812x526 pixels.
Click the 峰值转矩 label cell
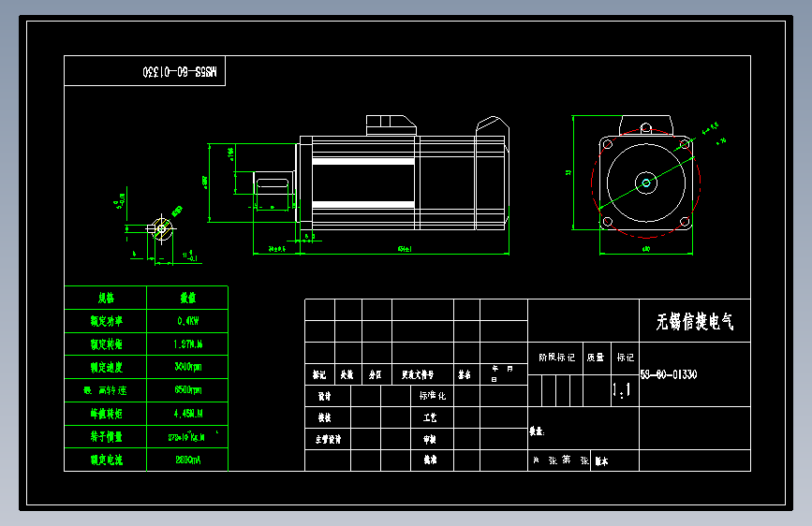pos(106,414)
